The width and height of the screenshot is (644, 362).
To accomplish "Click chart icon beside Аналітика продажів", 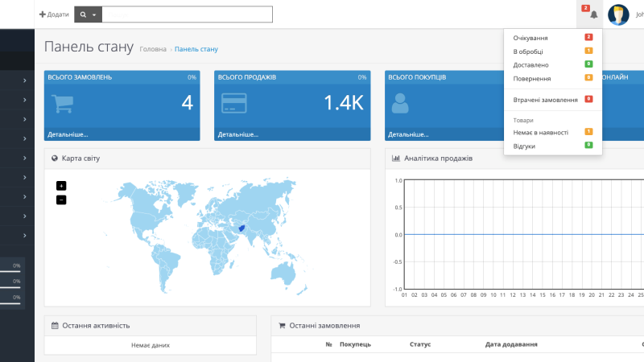I will (x=396, y=158).
